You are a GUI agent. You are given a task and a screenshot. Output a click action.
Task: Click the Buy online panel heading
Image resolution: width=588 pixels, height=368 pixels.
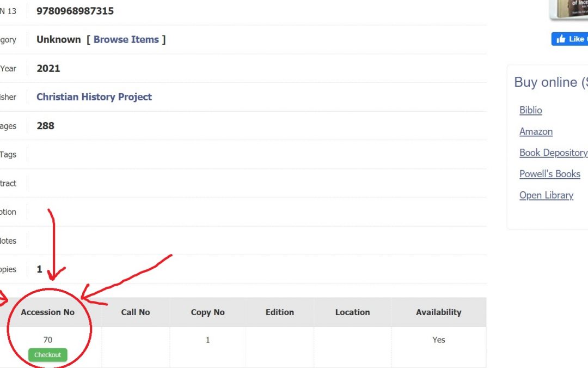[550, 82]
